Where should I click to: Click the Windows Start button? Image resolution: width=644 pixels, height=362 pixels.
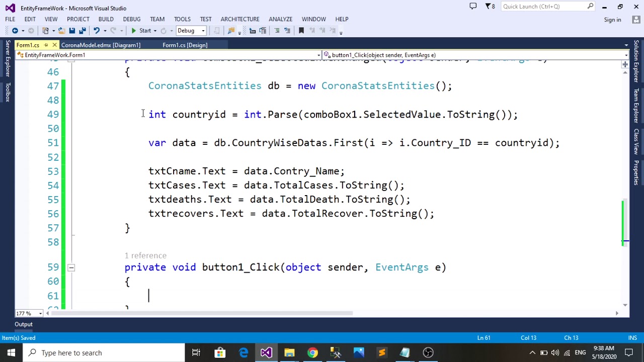[11, 352]
